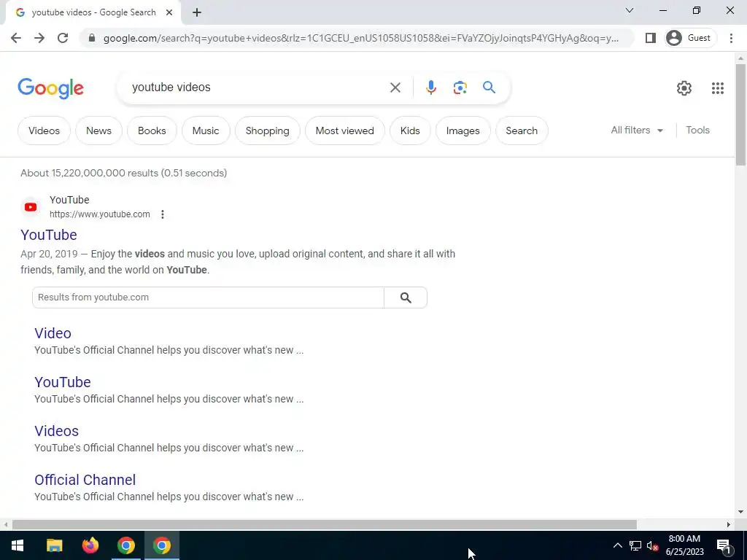This screenshot has width=747, height=560.
Task: Click the scroll down arrow
Action: coord(740,512)
